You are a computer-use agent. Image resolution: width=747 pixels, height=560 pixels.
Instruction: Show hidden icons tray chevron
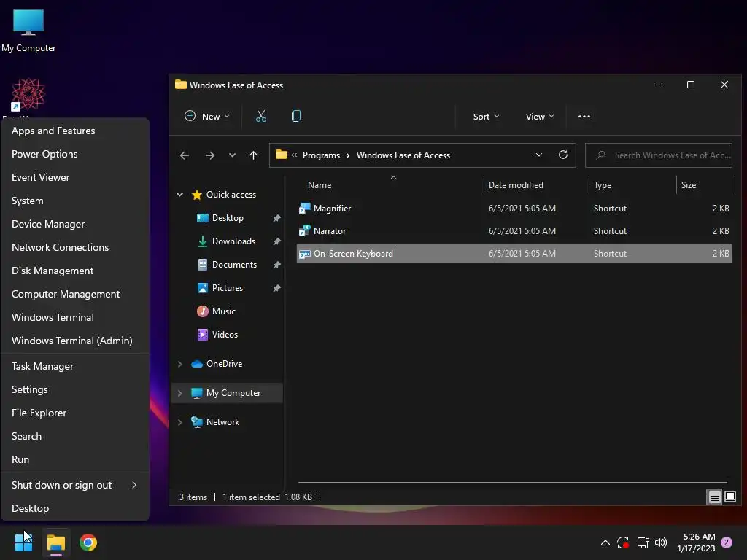click(x=605, y=542)
